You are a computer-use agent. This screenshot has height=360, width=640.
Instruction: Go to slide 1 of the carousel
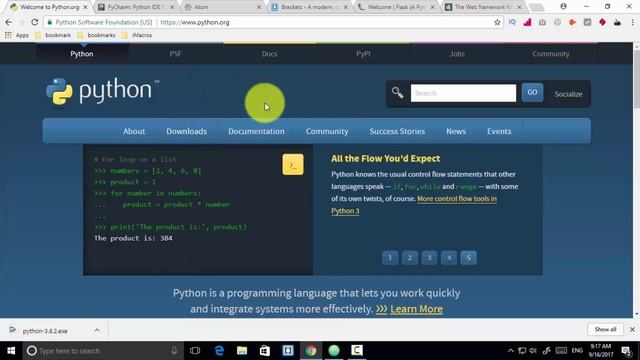[390, 258]
